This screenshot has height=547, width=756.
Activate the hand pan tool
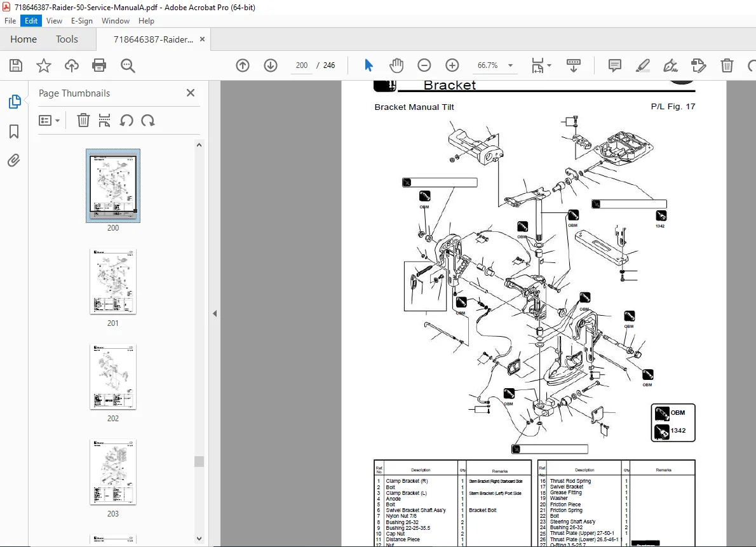[x=396, y=65]
